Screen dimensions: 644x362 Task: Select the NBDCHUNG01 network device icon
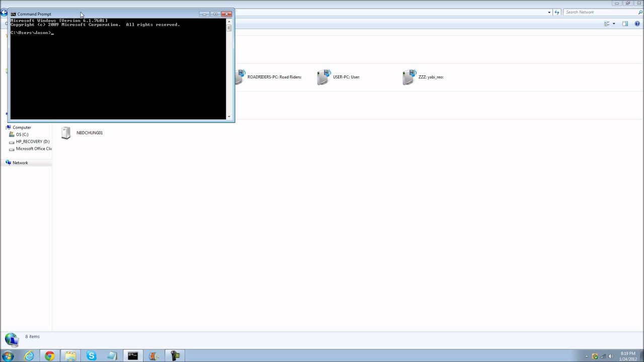click(66, 133)
